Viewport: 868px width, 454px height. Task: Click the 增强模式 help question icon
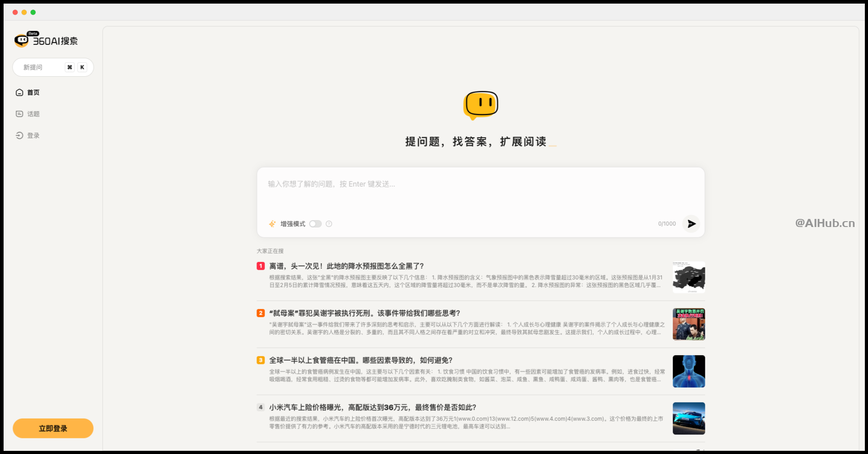tap(329, 224)
